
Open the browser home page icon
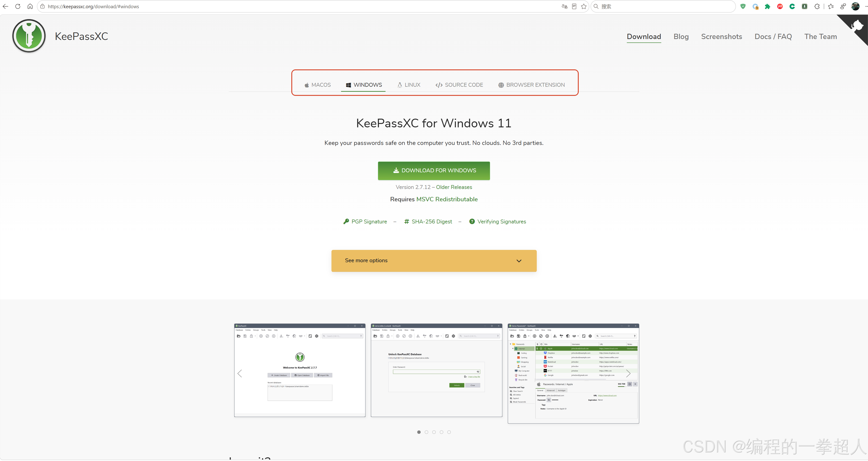pos(30,6)
